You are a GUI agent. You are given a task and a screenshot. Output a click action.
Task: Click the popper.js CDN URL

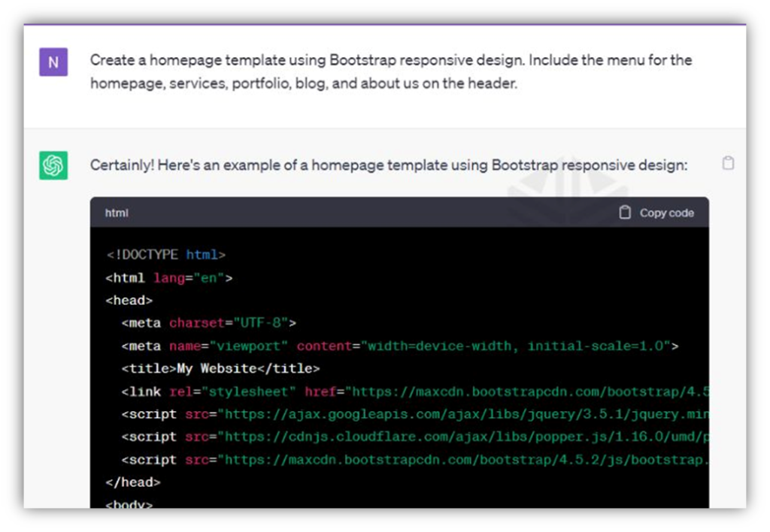466,437
